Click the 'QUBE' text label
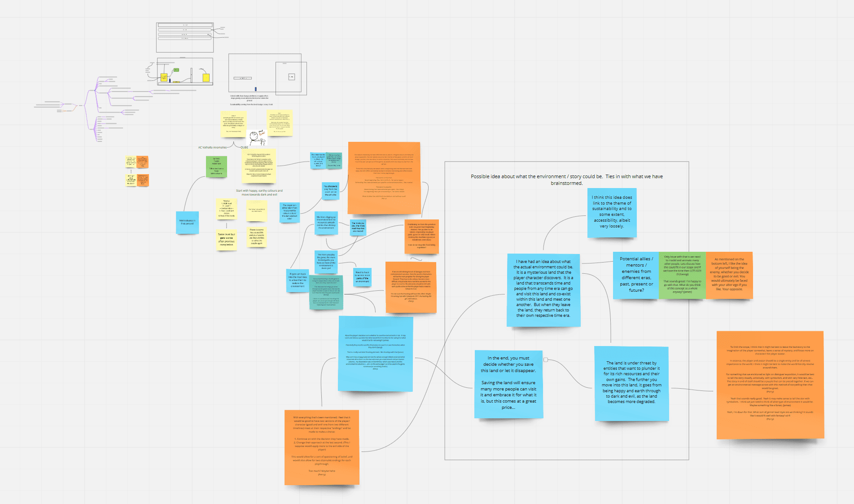Image resolution: width=854 pixels, height=504 pixels. (244, 147)
